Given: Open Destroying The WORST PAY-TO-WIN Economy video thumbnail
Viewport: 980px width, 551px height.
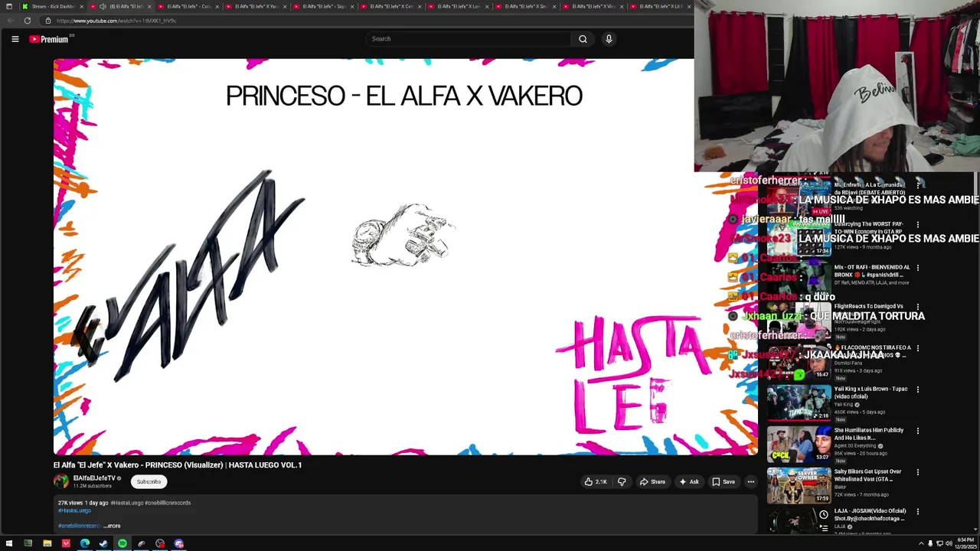Looking at the screenshot, I should (x=799, y=237).
